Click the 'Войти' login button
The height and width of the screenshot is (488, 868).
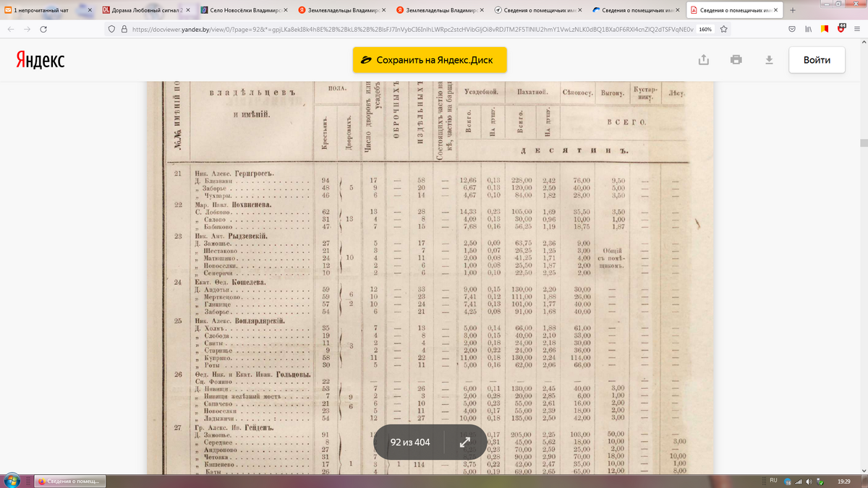[x=817, y=60]
